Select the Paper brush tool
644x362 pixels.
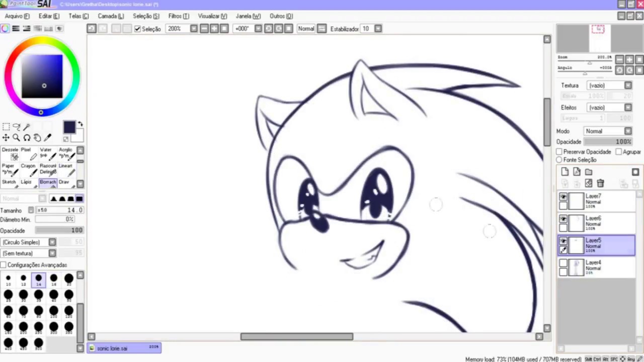coord(9,169)
